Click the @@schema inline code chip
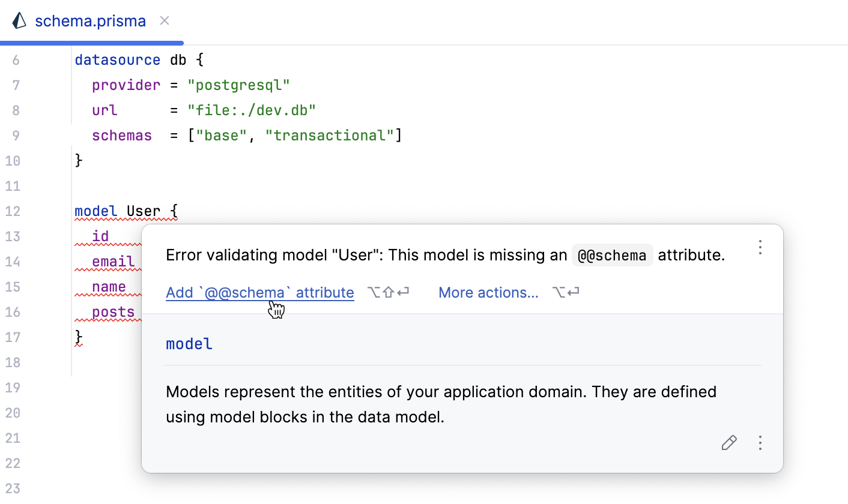This screenshot has height=504, width=848. click(x=612, y=255)
